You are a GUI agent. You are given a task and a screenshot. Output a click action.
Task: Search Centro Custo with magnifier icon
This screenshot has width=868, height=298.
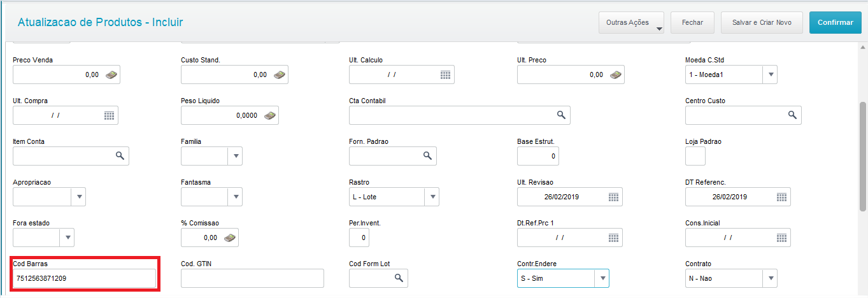coord(792,115)
